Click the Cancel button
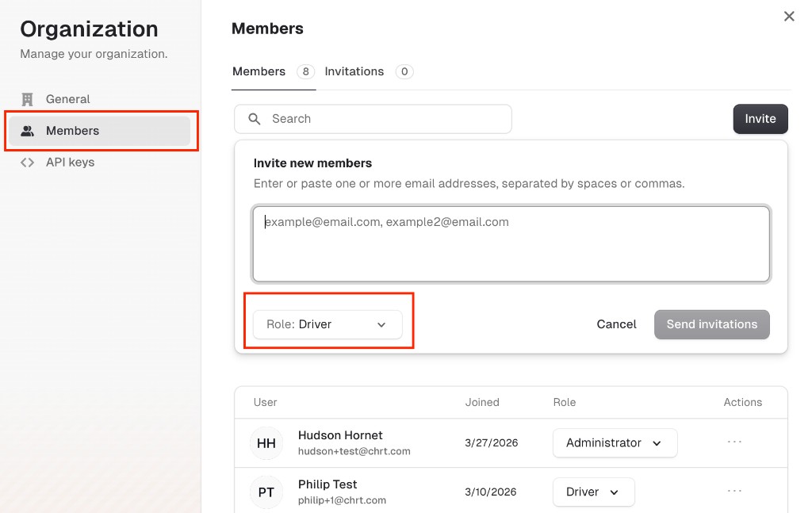This screenshot has width=812, height=513. pyautogui.click(x=616, y=323)
